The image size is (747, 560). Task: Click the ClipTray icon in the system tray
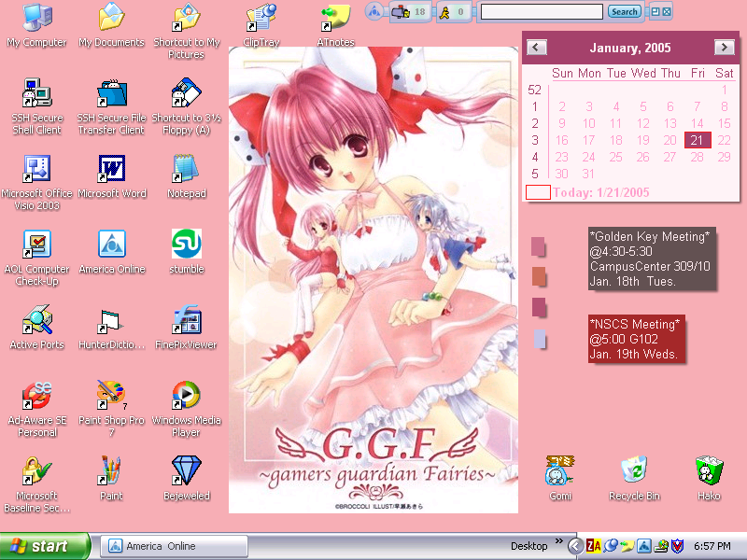click(611, 546)
